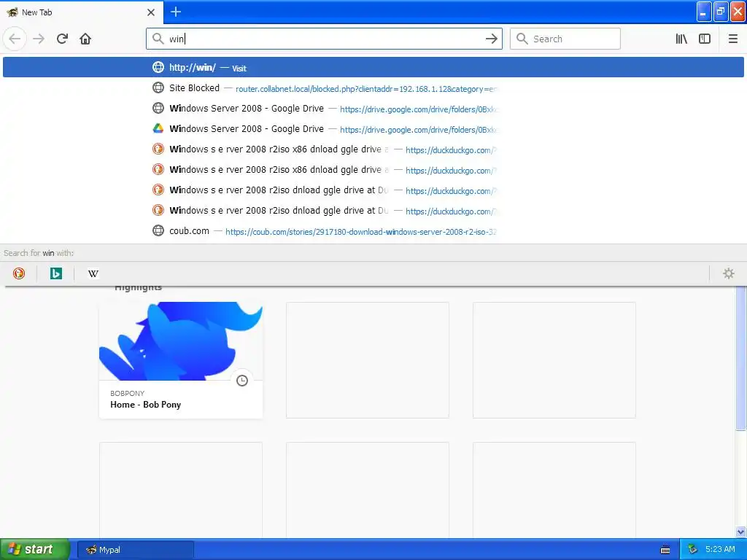Open the Windows Start menu

[34, 550]
